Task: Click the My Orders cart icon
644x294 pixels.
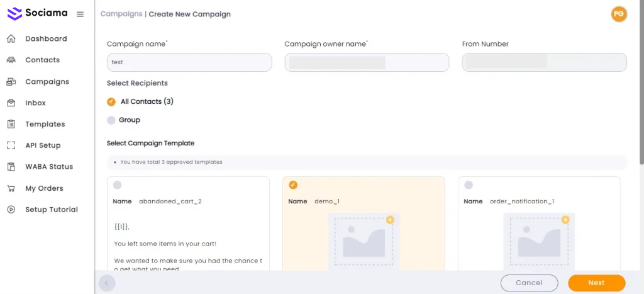Action: pos(11,188)
